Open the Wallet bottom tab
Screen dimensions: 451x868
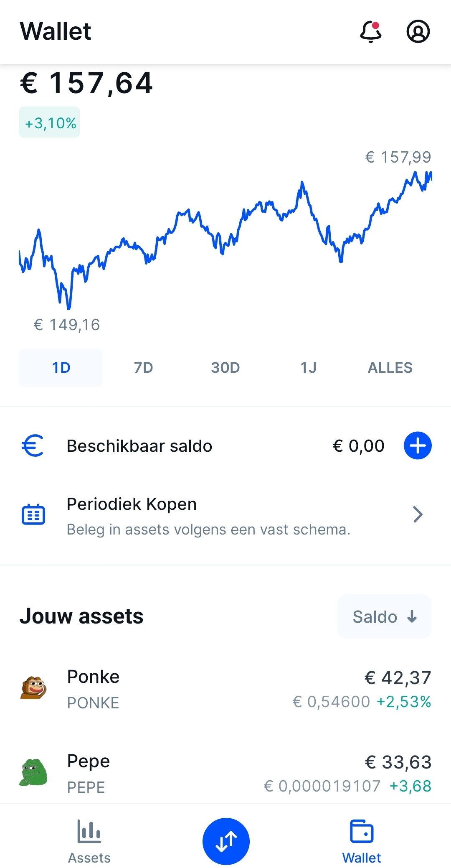362,841
